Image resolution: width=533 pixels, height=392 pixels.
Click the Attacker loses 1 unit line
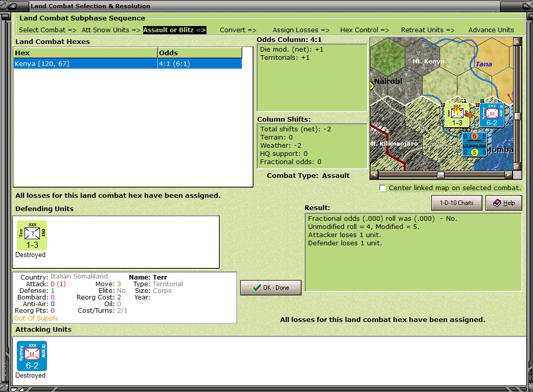click(x=344, y=235)
